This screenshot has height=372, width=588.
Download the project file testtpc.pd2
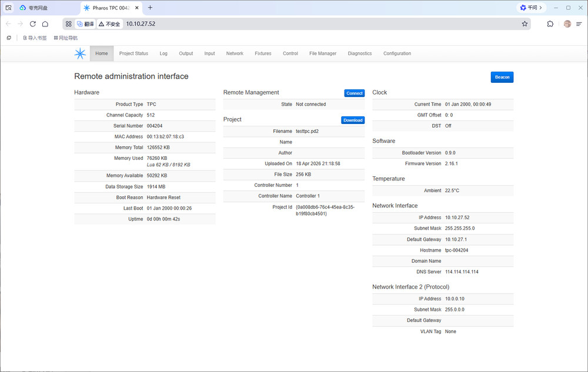(353, 120)
